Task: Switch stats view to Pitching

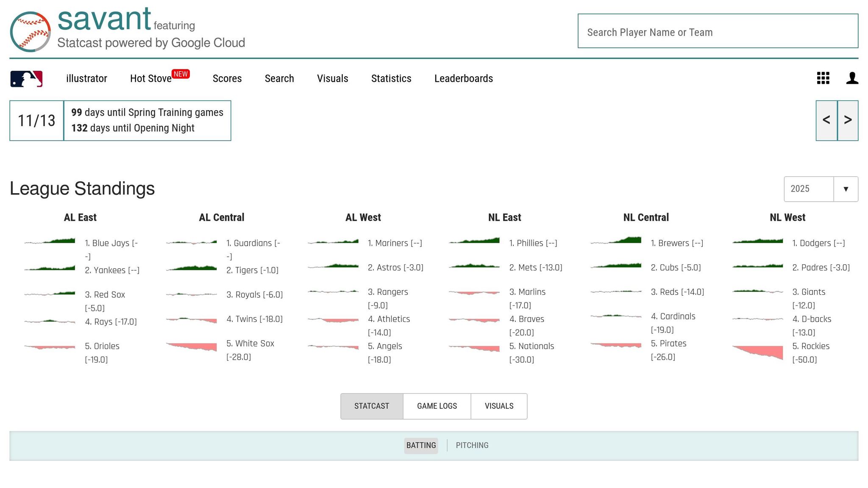Action: point(472,445)
